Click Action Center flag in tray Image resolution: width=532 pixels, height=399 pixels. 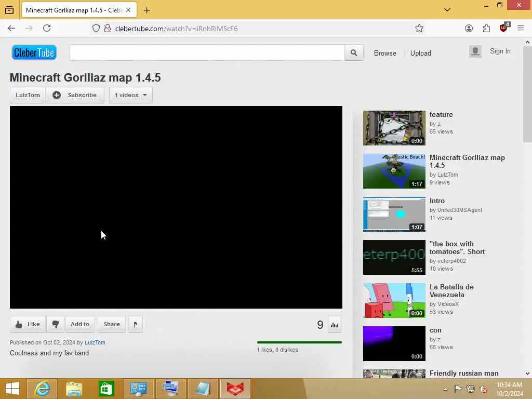point(458,389)
